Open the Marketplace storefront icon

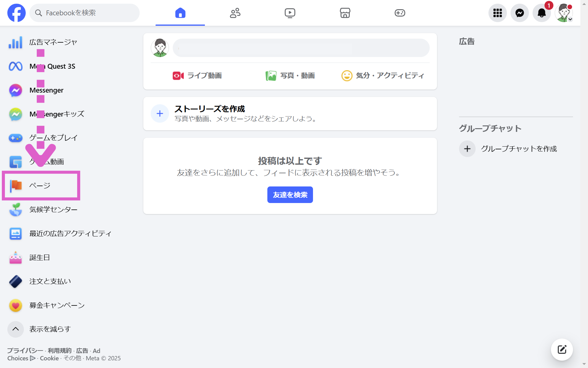[x=345, y=13]
